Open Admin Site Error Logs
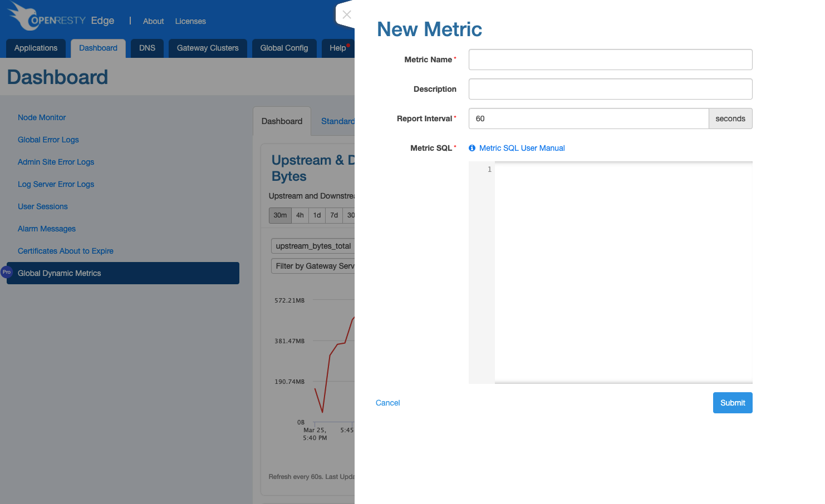This screenshot has height=504, width=825. tap(56, 162)
